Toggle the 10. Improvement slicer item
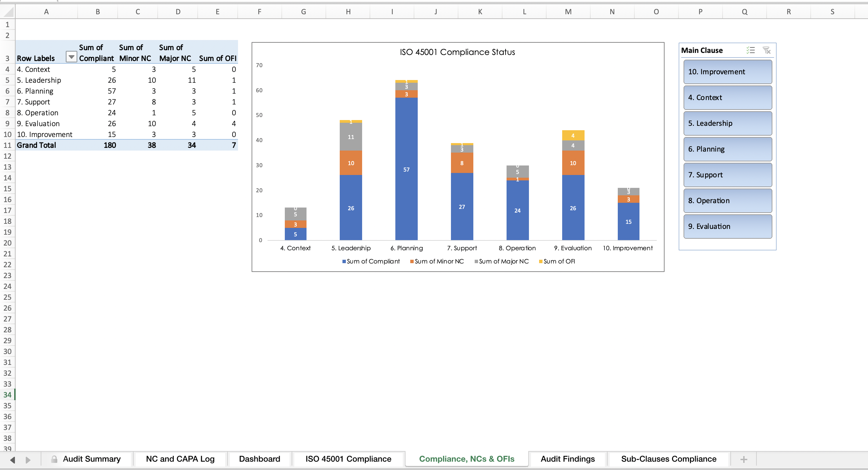The height and width of the screenshot is (470, 868). (x=728, y=72)
